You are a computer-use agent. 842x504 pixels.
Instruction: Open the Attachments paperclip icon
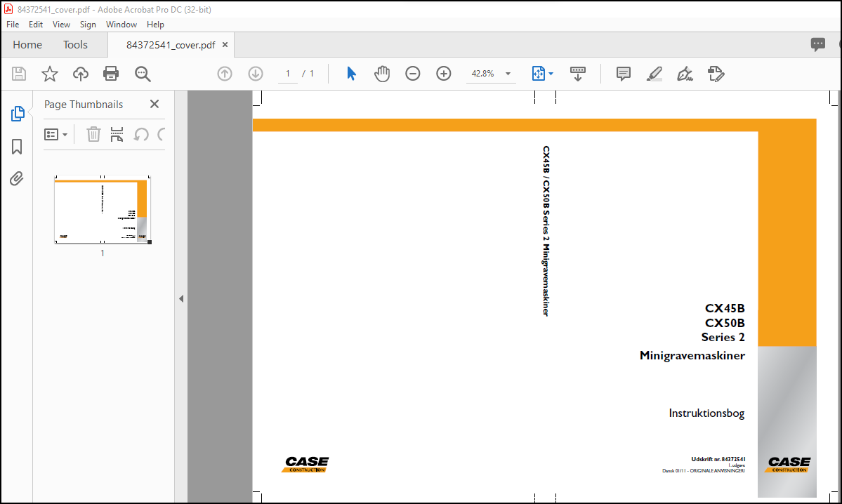click(x=17, y=178)
